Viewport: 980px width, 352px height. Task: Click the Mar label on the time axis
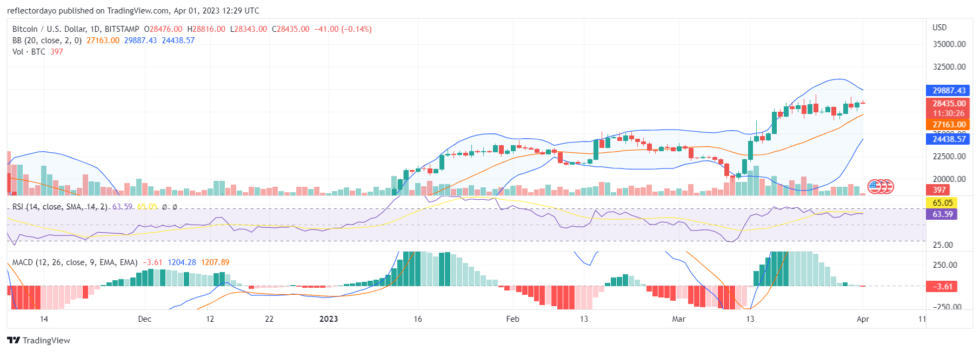678,319
